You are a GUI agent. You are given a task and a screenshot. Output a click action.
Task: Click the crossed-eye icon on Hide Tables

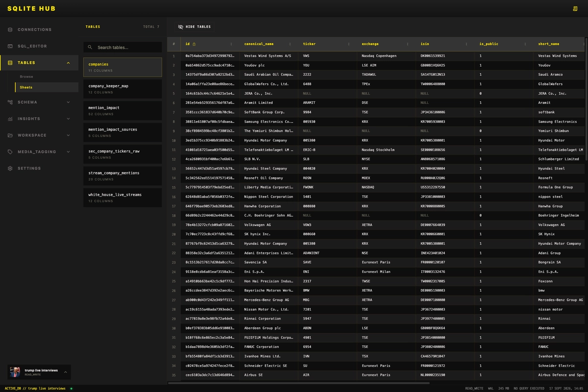tap(181, 27)
